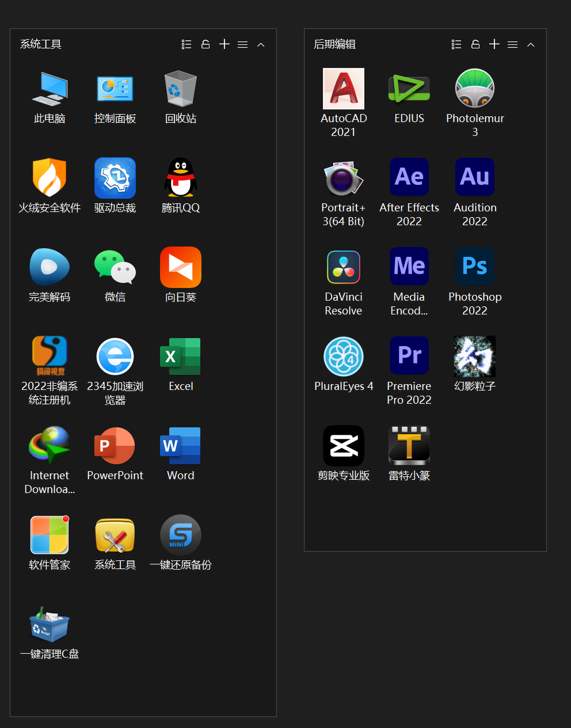The image size is (571, 728).
Task: Add an item to the 后期编辑 panel
Action: [494, 44]
